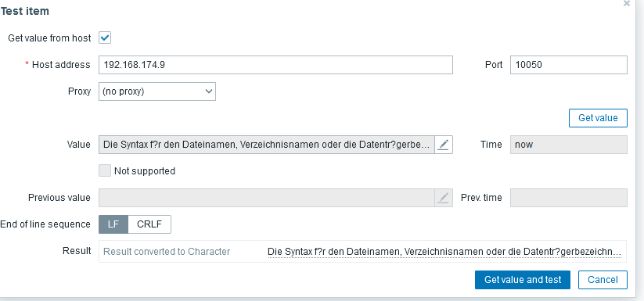Click the Value text field
This screenshot has height=301, width=644.
pos(267,145)
